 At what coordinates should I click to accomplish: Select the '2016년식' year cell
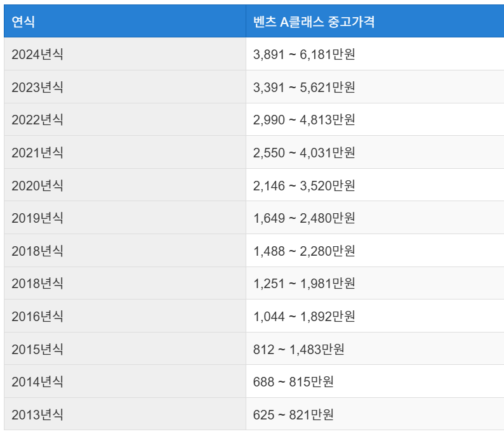(x=124, y=316)
